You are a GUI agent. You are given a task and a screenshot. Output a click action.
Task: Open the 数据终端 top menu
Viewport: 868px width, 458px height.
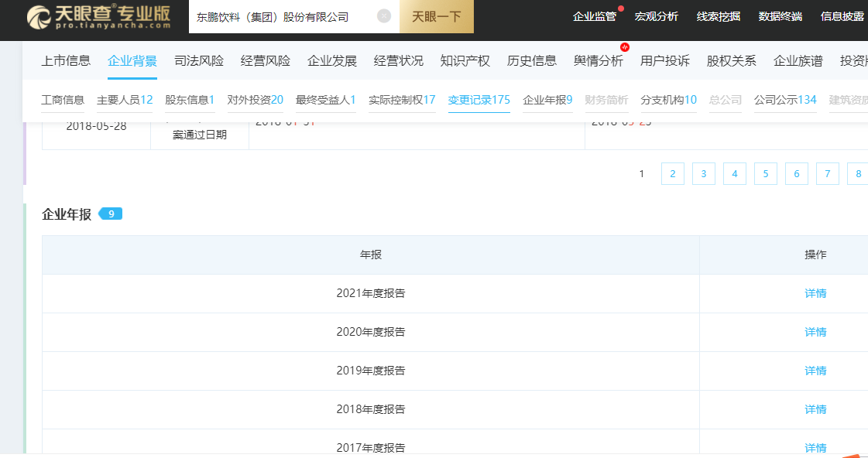click(x=780, y=16)
